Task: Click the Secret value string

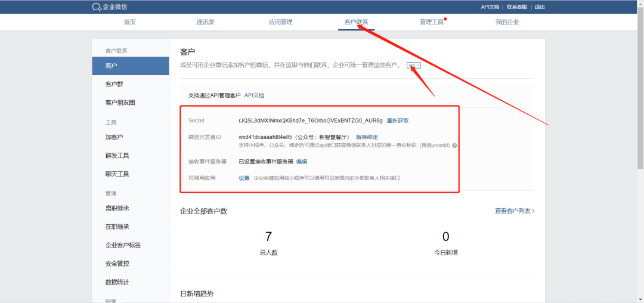Action: click(x=311, y=120)
